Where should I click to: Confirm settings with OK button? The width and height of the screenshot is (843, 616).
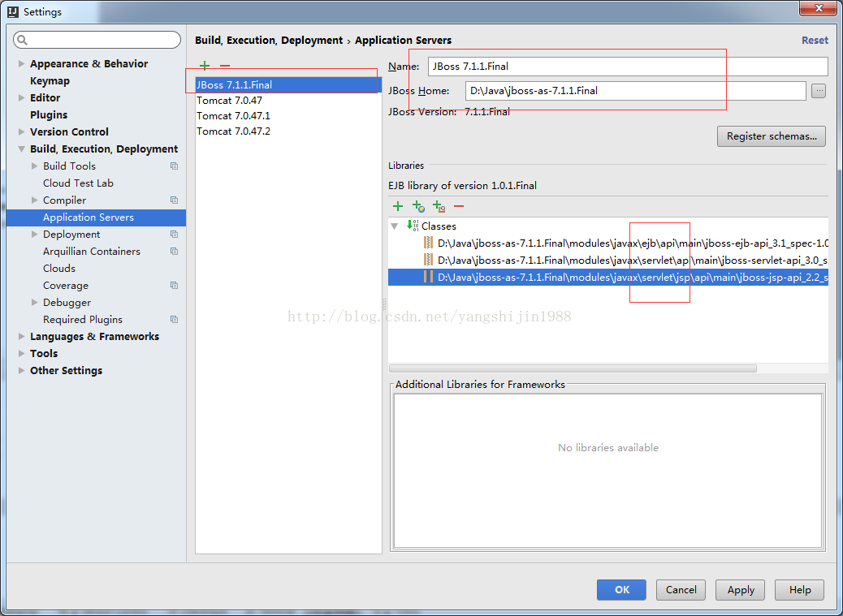coord(621,590)
